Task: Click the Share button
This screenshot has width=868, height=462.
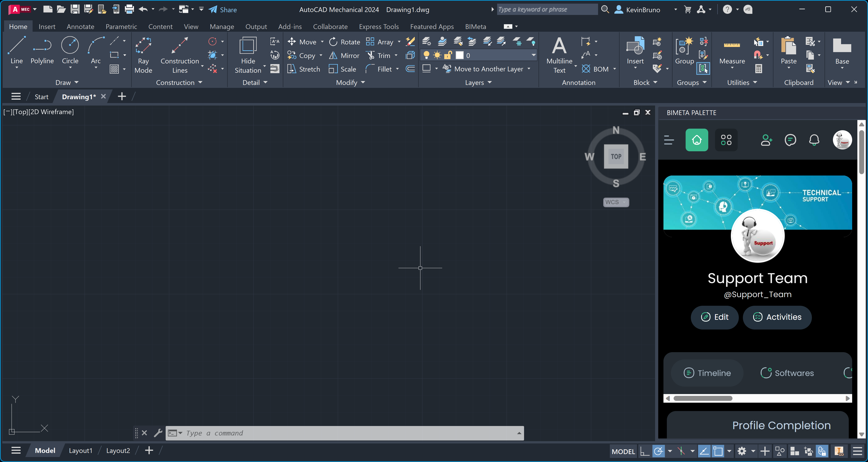Action: point(223,10)
